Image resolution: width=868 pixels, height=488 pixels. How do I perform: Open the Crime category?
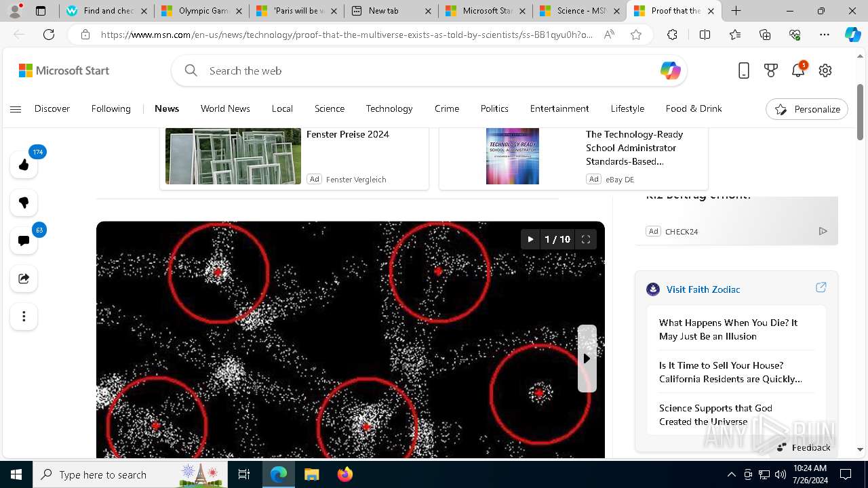447,108
